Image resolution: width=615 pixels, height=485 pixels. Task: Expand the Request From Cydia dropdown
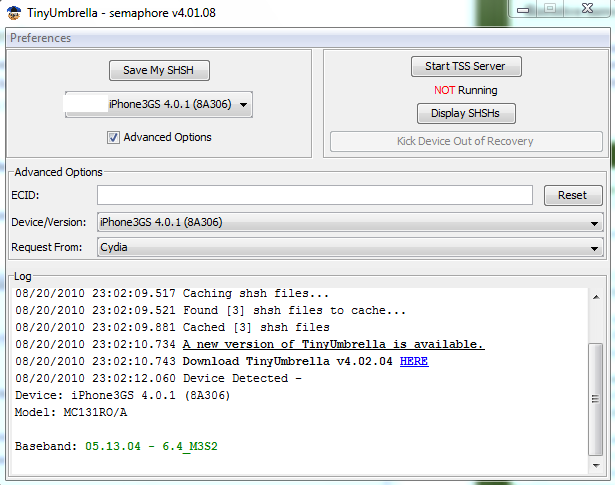pos(350,246)
